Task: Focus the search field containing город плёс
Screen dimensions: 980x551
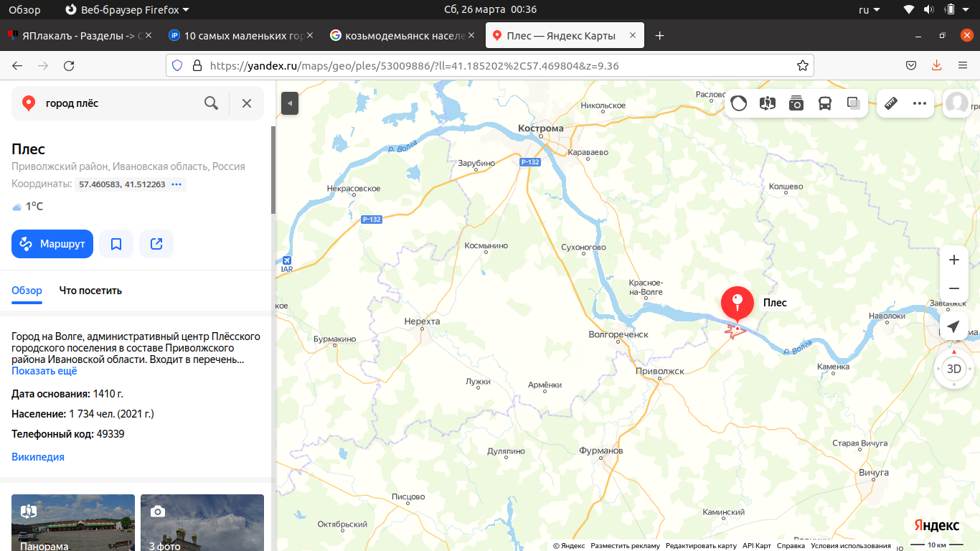Action: (x=118, y=103)
